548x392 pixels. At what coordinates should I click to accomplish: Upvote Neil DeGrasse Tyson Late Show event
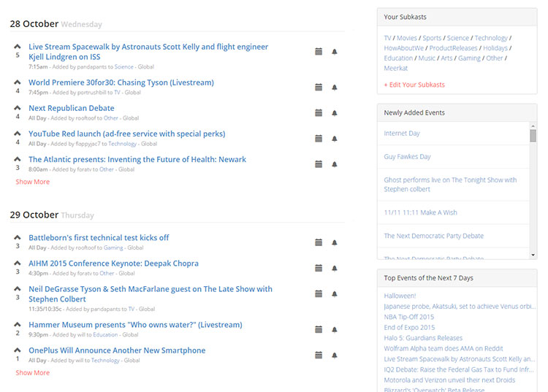(17, 288)
